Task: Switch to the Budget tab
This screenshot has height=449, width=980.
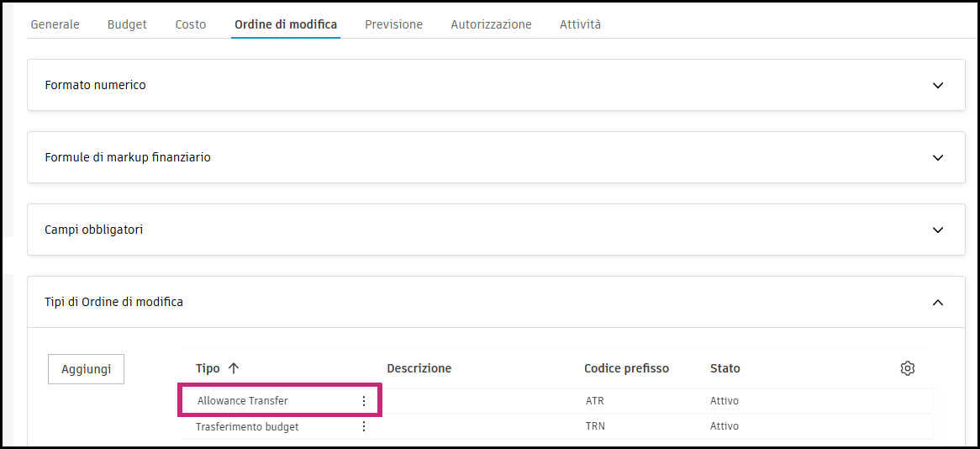Action: 127,24
